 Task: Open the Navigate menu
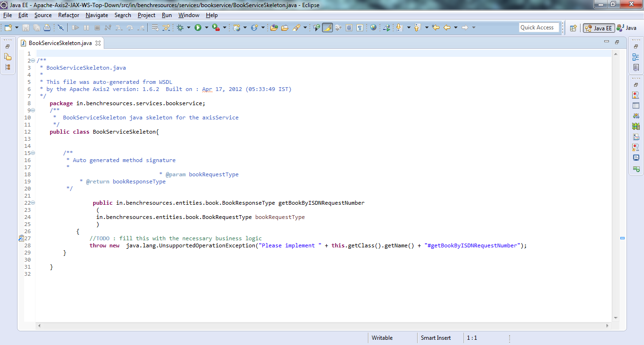[97, 15]
